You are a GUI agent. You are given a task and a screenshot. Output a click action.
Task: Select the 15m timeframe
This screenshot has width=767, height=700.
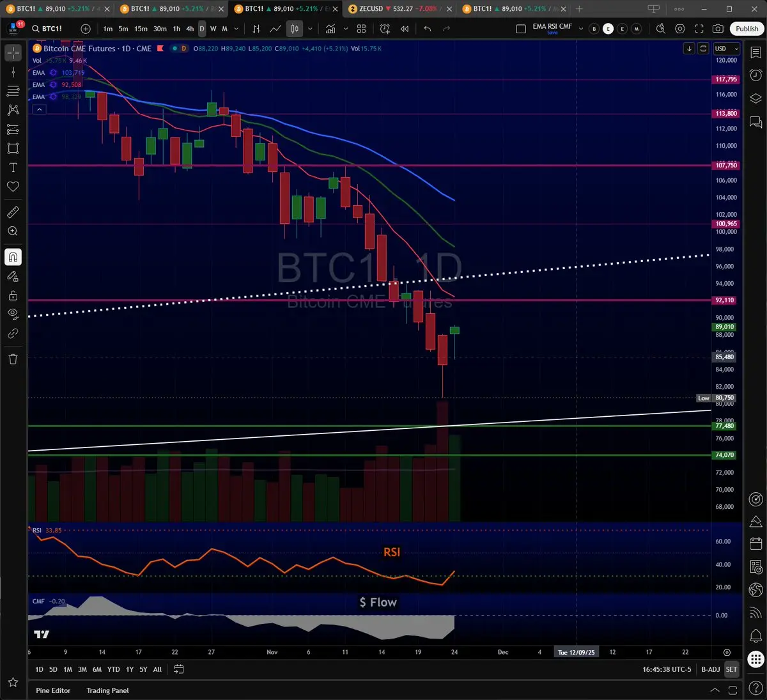[141, 29]
